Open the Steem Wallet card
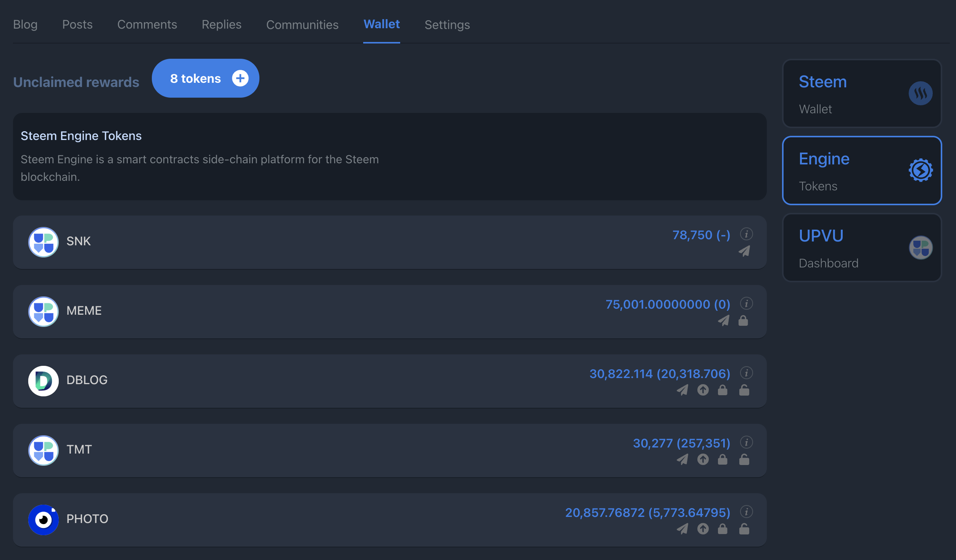956x560 pixels. pyautogui.click(x=862, y=94)
